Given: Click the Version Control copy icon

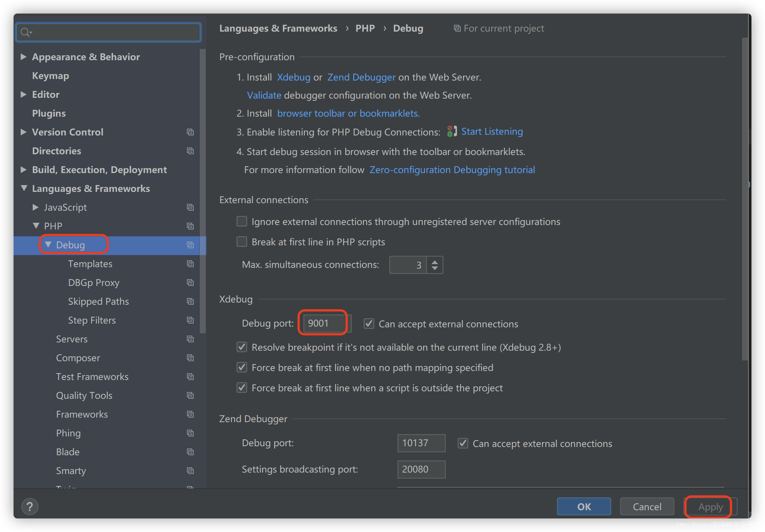Looking at the screenshot, I should click(x=190, y=132).
